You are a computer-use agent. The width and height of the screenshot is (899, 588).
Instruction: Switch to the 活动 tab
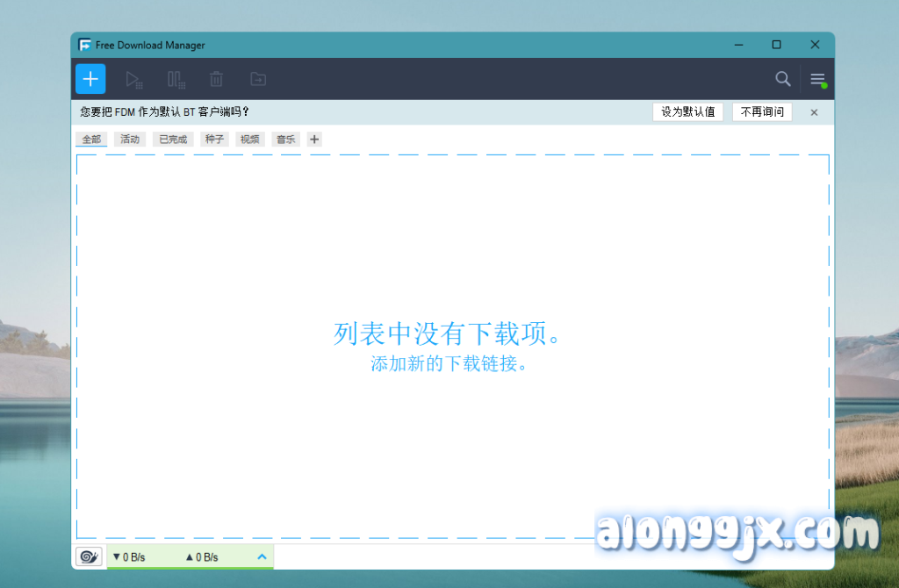[130, 139]
